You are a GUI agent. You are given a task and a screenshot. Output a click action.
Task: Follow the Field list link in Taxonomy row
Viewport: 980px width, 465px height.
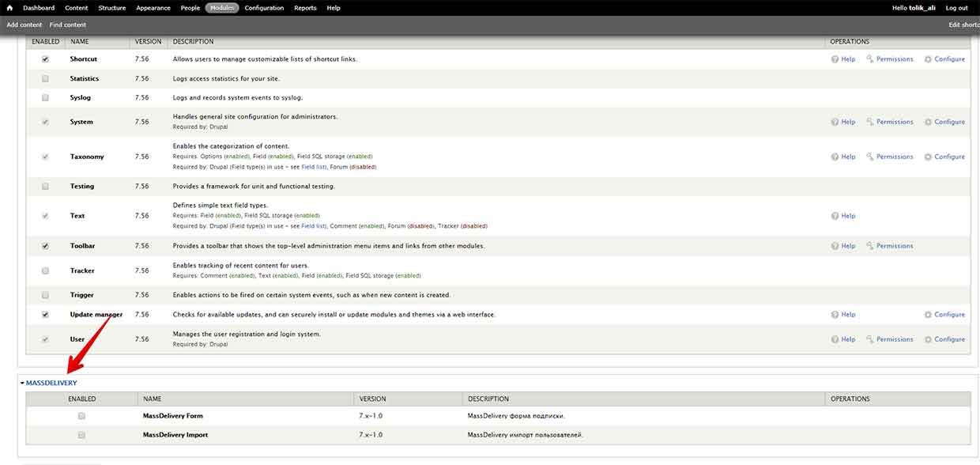click(x=314, y=167)
